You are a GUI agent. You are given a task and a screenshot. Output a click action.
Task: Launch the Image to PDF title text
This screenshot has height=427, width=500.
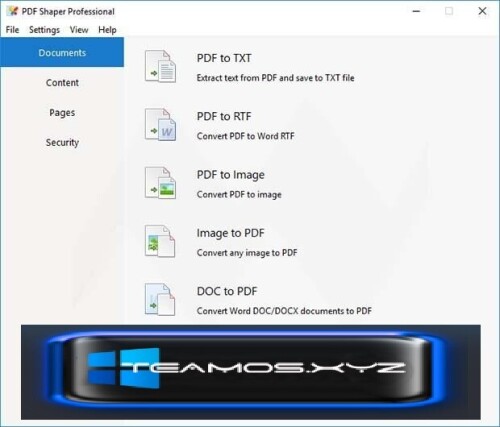point(230,233)
